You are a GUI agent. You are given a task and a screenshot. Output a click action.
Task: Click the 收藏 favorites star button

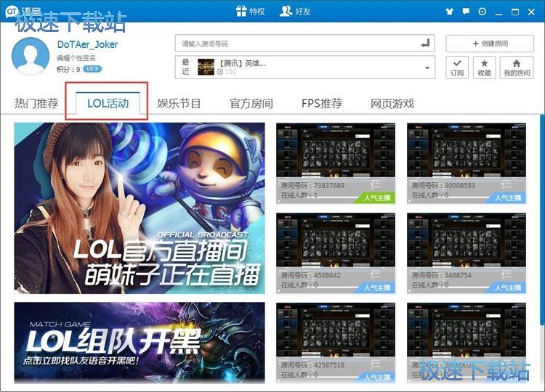tap(484, 68)
